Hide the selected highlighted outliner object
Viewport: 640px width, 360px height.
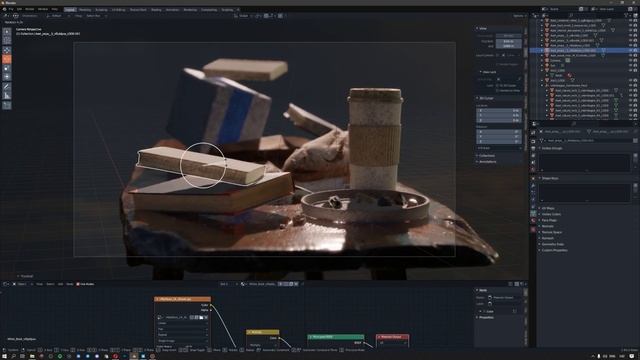point(630,51)
